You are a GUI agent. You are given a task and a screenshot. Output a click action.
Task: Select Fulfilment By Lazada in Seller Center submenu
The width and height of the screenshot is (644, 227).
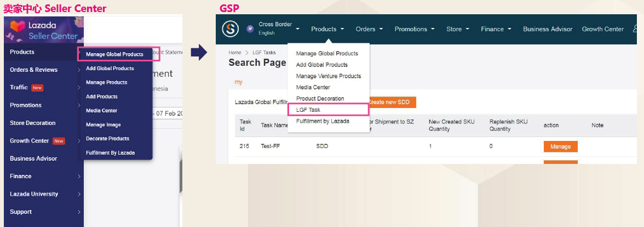[110, 152]
